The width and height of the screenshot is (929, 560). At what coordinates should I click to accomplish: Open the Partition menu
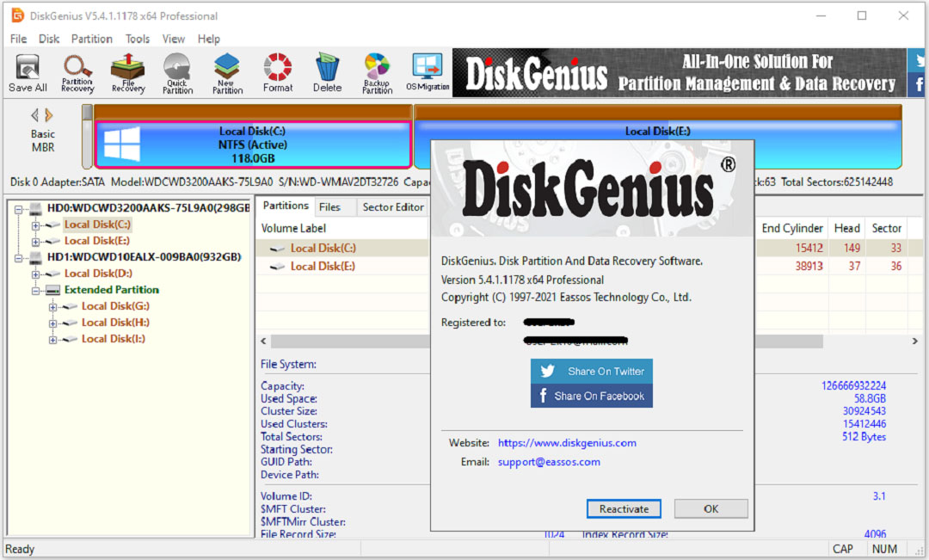[x=92, y=39]
